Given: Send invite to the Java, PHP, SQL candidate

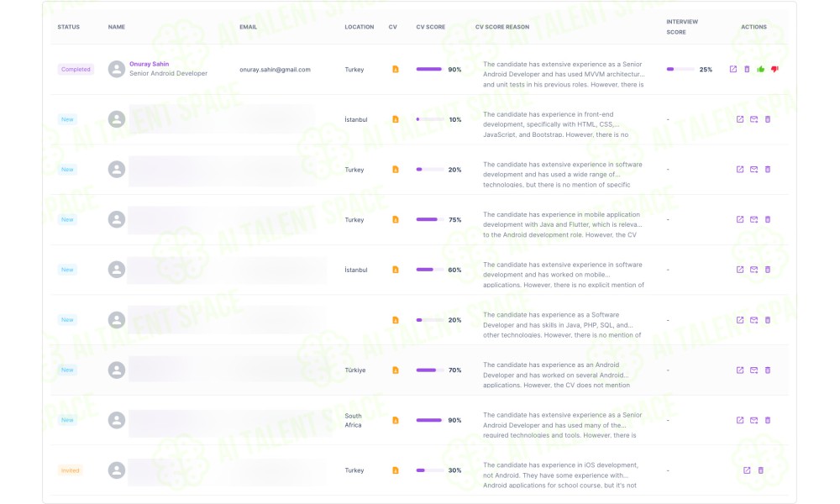Looking at the screenshot, I should pos(753,320).
